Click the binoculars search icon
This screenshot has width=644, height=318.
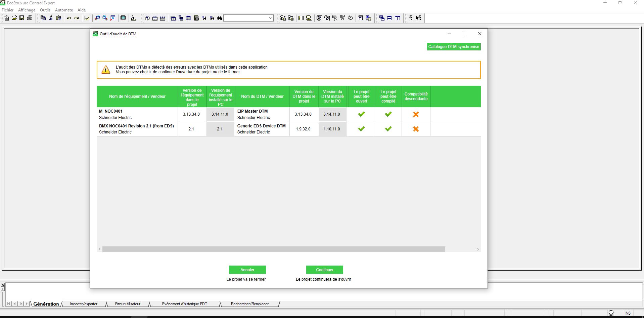click(x=219, y=18)
